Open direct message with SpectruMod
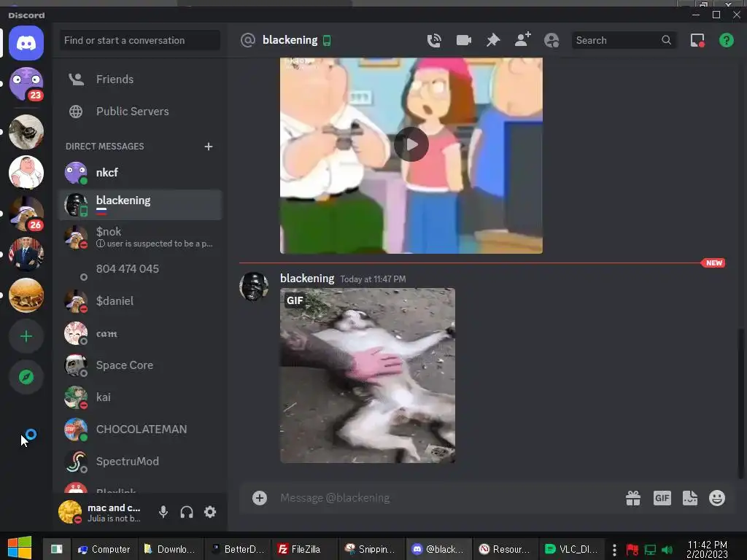The width and height of the screenshot is (747, 560). (x=139, y=462)
